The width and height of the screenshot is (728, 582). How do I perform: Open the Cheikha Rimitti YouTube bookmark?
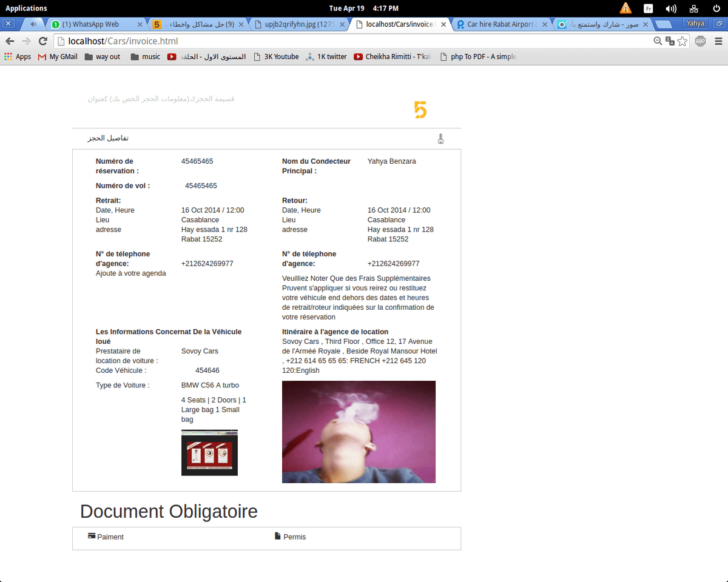click(393, 56)
